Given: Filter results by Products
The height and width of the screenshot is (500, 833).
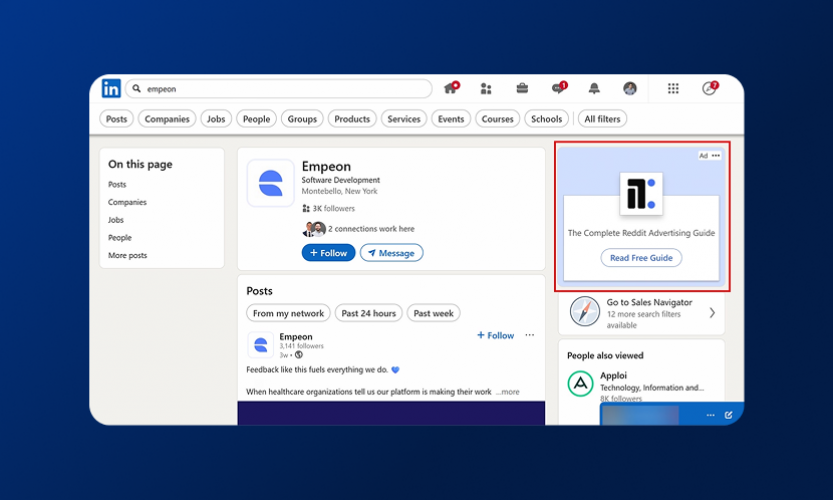Looking at the screenshot, I should (x=352, y=119).
